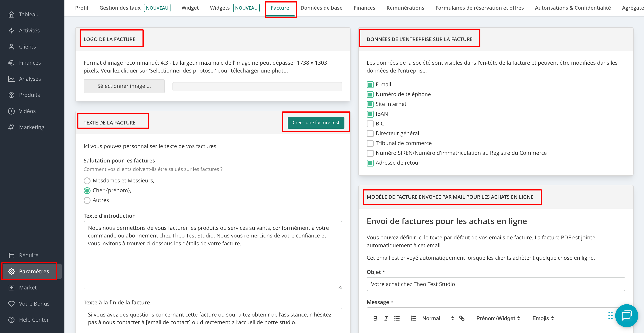Click 'LOGO DE LA FACTURE' heading
Image resolution: width=644 pixels, height=333 pixels.
[x=109, y=39]
